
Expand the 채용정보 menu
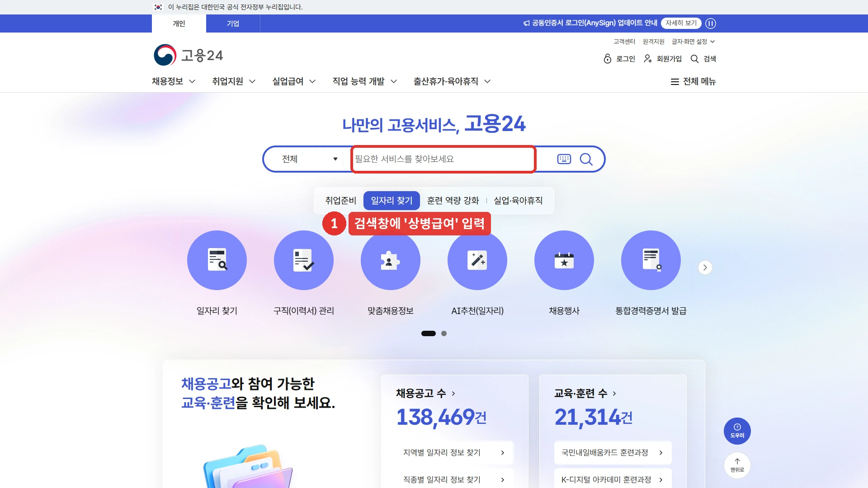tap(174, 81)
